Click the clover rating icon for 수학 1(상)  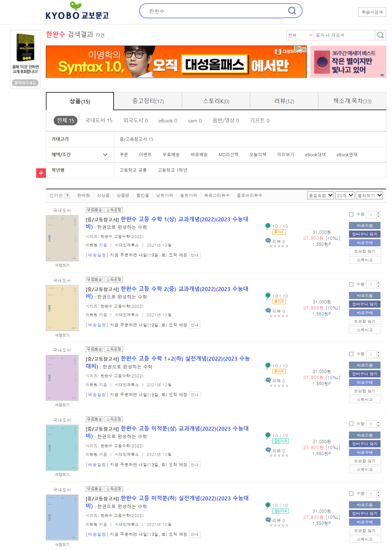point(268,226)
